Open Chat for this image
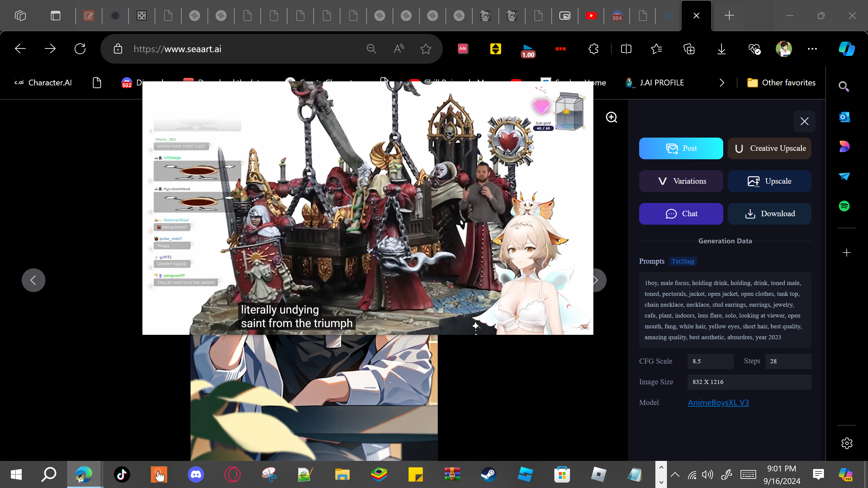 coord(681,214)
